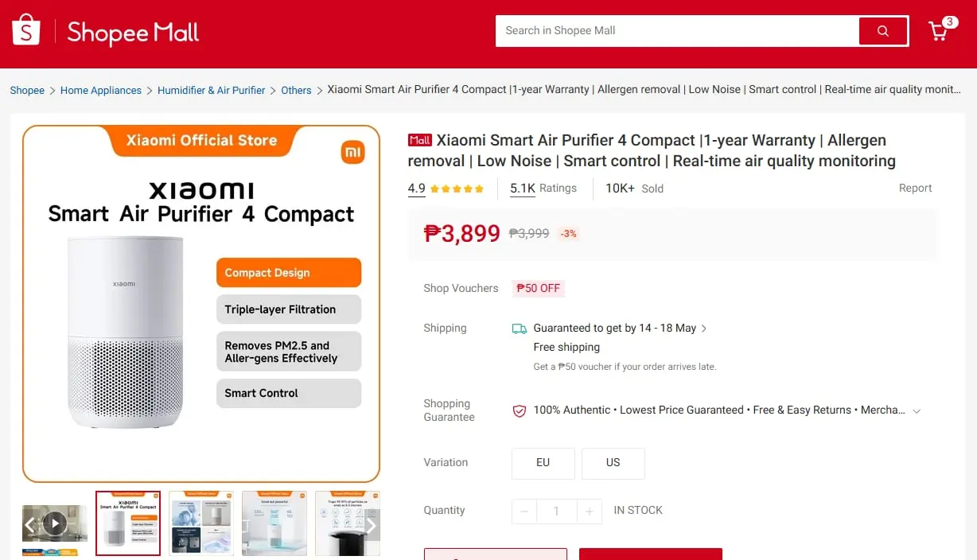The image size is (977, 560).
Task: Increase quantity with plus button
Action: pyautogui.click(x=589, y=511)
